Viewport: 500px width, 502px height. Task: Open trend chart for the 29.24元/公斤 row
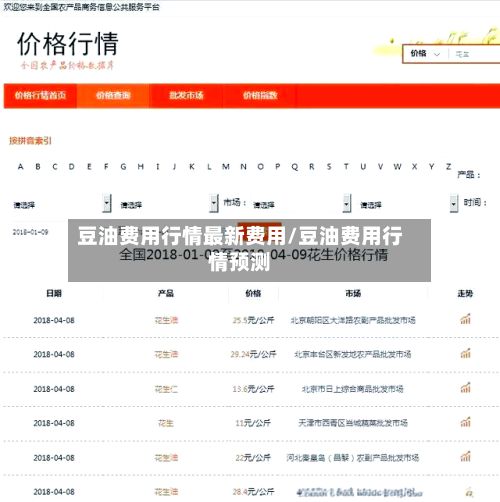pos(465,353)
